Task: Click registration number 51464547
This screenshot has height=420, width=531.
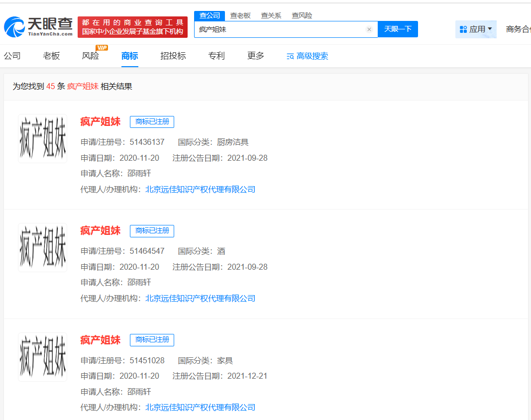Action: click(x=147, y=251)
